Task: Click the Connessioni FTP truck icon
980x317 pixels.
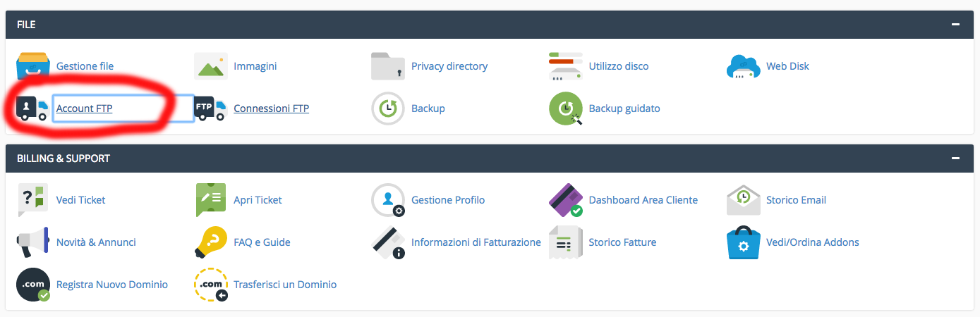Action: coord(210,108)
